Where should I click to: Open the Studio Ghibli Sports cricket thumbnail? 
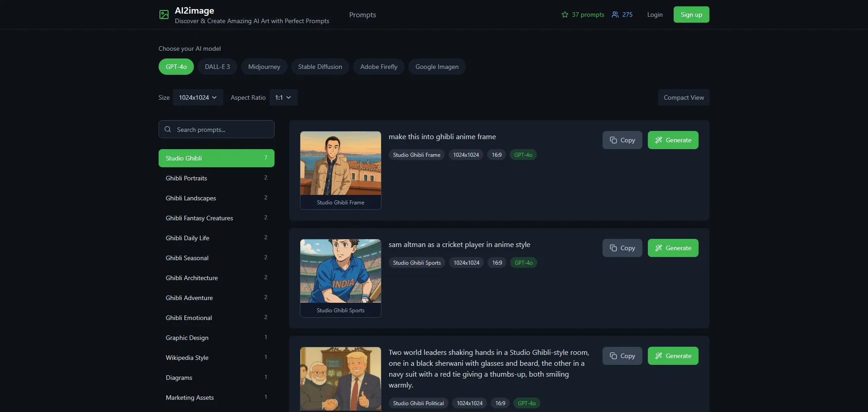tap(341, 271)
